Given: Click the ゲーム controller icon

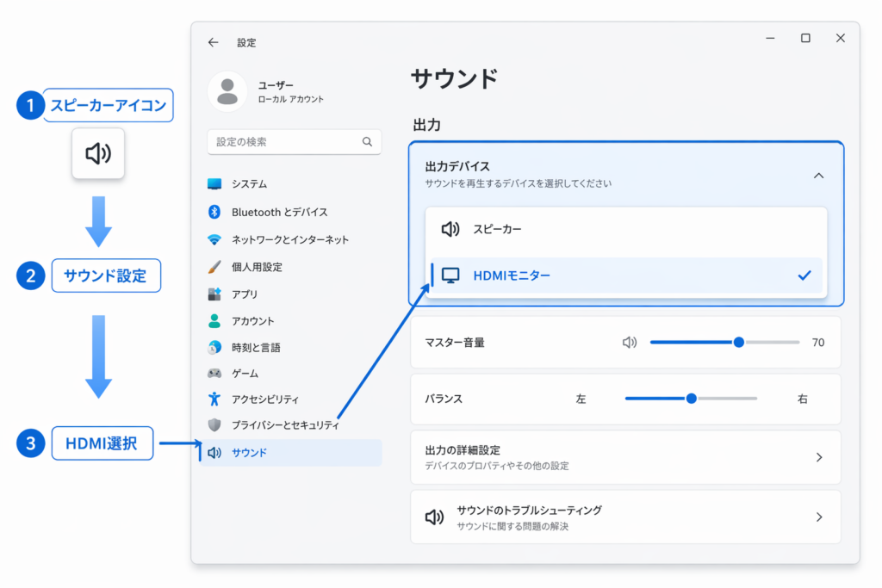Looking at the screenshot, I should [214, 374].
